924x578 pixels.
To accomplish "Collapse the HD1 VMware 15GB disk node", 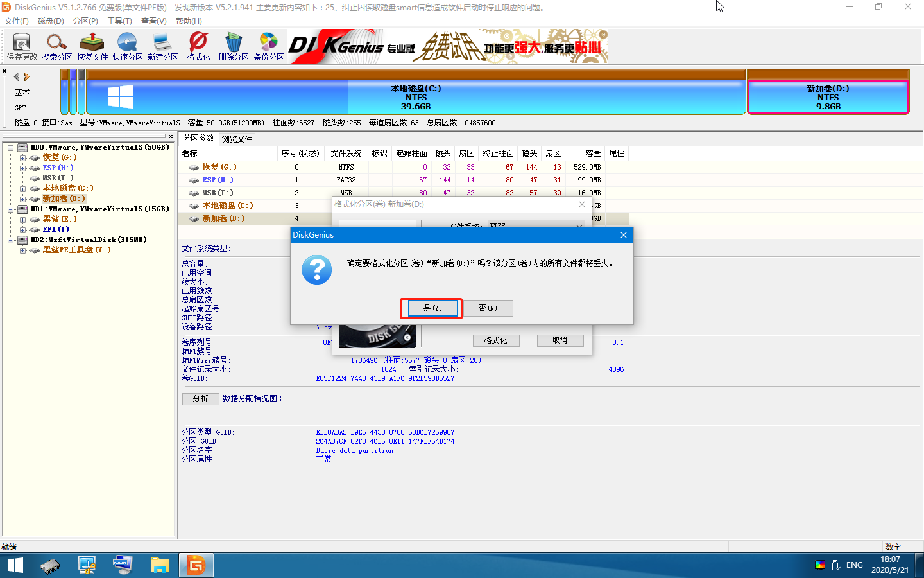I will [11, 209].
